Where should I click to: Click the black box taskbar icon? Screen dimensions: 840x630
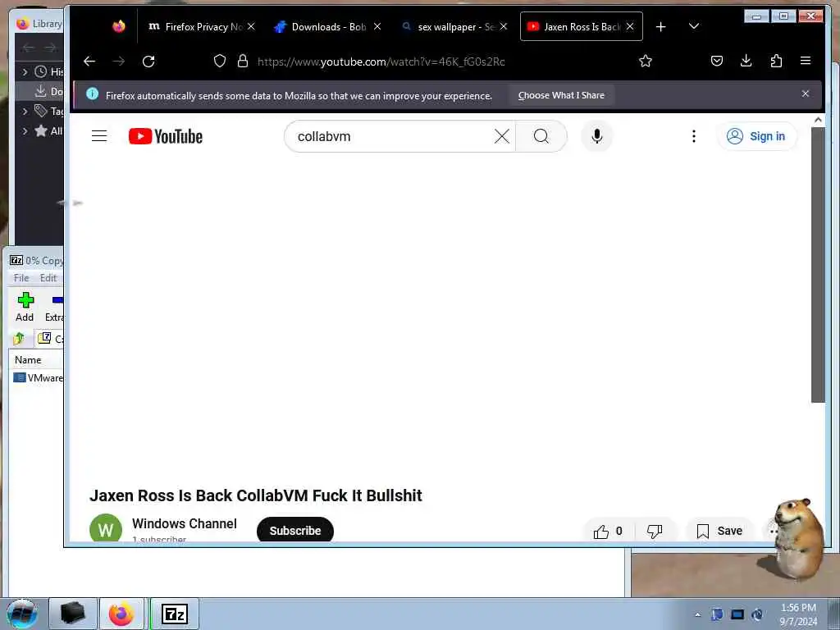point(73,614)
